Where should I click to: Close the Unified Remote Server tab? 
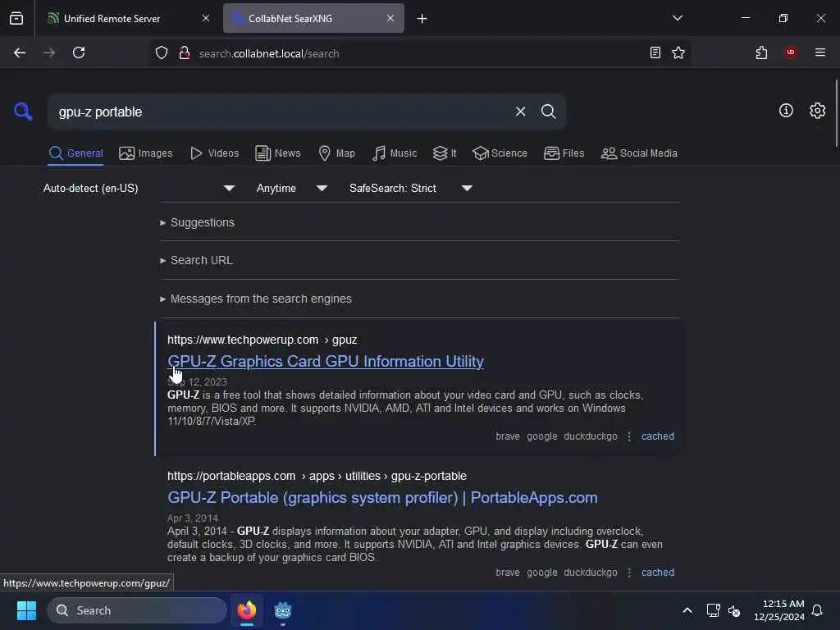(x=206, y=18)
